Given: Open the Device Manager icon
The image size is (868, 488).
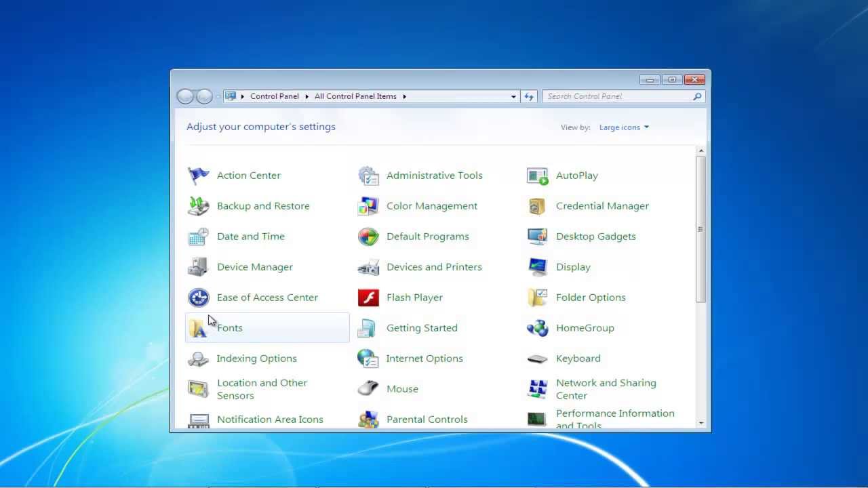Looking at the screenshot, I should [199, 267].
